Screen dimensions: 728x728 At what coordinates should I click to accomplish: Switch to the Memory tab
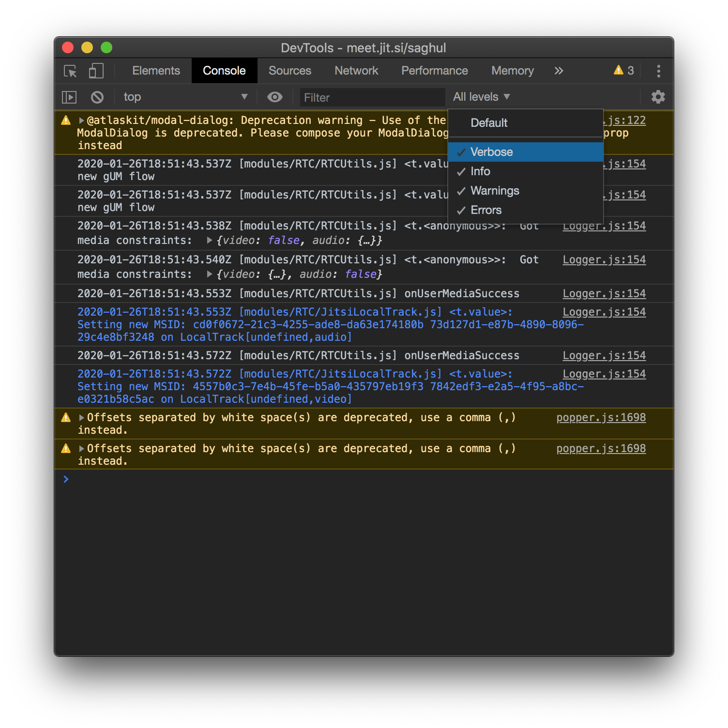point(512,71)
